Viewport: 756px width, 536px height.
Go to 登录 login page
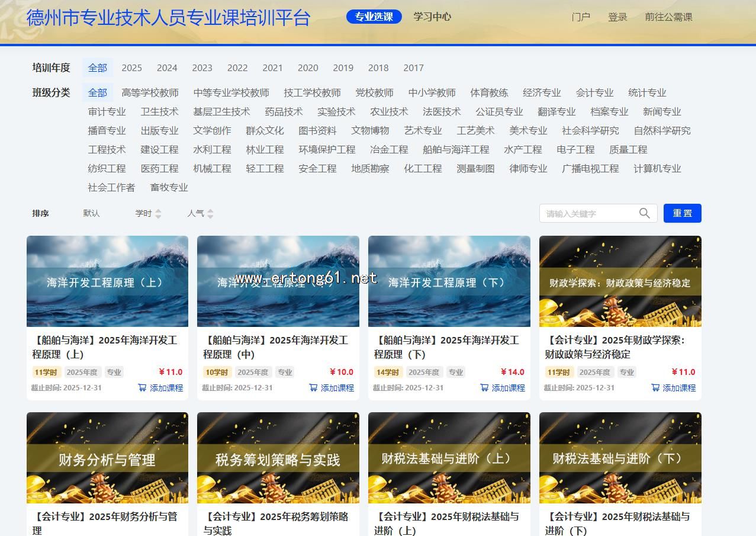(x=617, y=17)
